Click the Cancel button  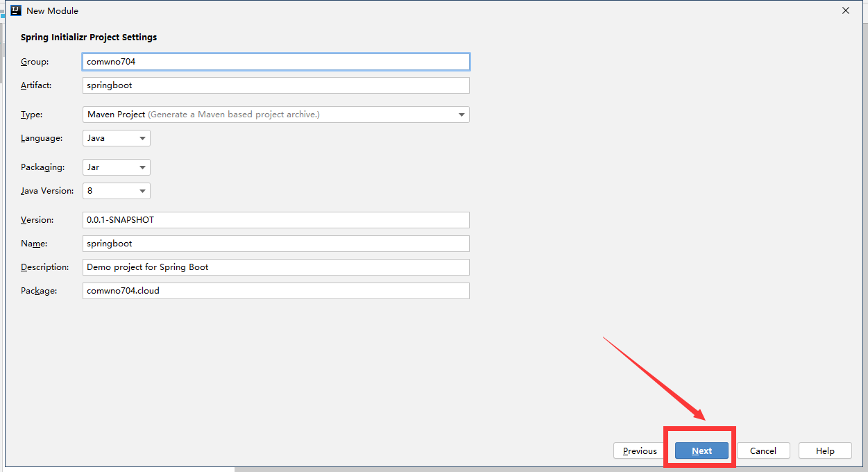coord(763,450)
